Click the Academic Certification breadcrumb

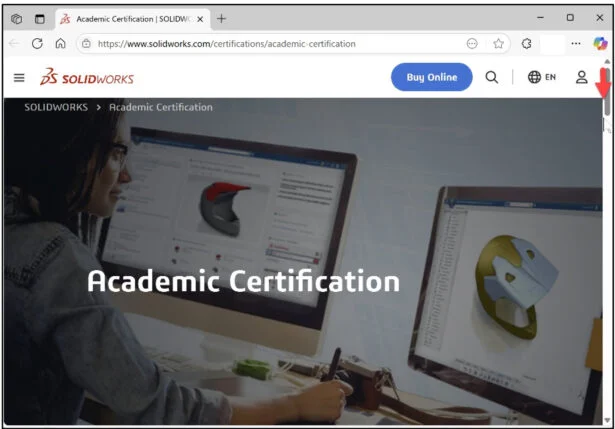coord(161,107)
